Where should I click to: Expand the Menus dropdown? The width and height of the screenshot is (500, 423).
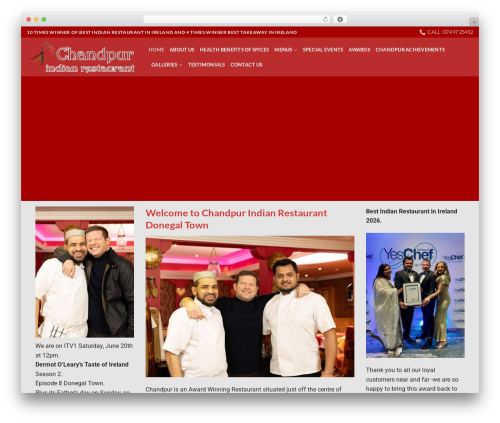click(x=285, y=50)
